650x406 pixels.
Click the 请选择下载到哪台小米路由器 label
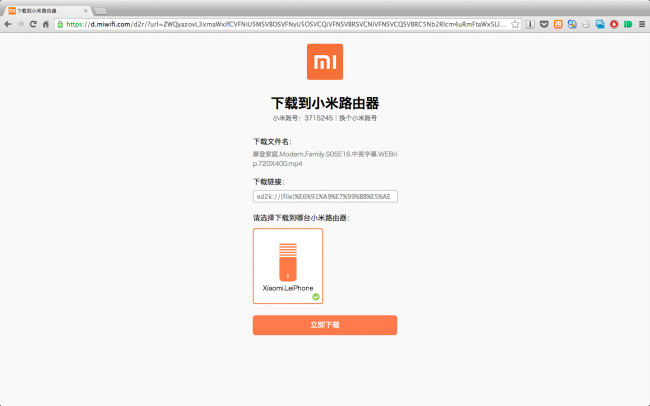(301, 218)
